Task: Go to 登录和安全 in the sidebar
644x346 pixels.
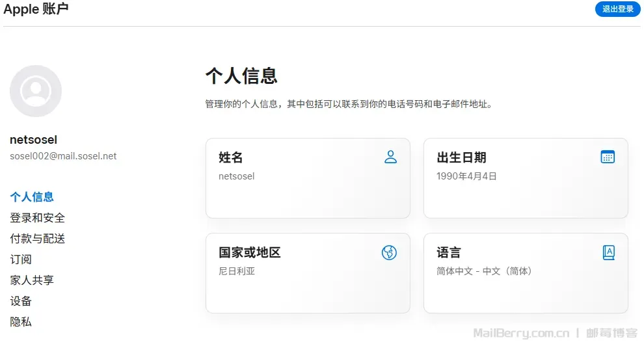Action: pyautogui.click(x=37, y=218)
